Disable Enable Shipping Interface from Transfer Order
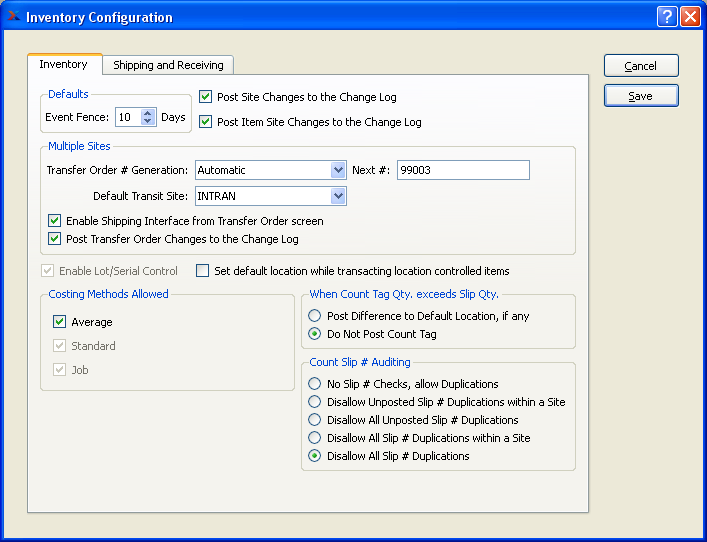The width and height of the screenshot is (707, 542). (55, 220)
